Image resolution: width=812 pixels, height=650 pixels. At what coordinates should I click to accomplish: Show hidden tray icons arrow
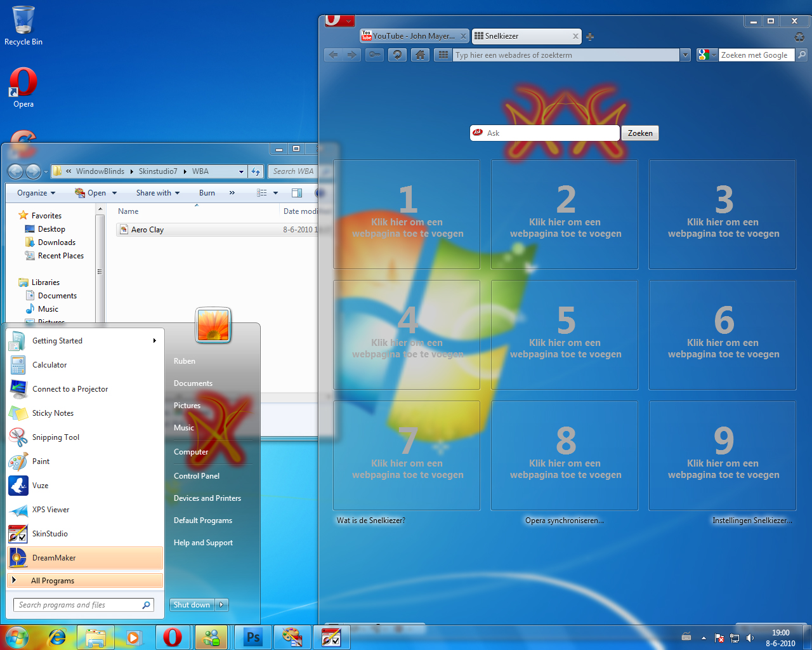click(704, 638)
